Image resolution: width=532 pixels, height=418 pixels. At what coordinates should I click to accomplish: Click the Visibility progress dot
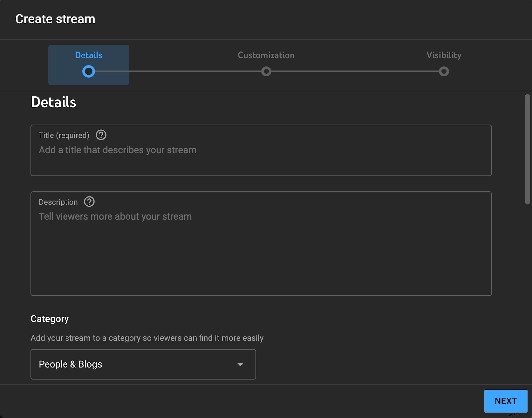(444, 71)
